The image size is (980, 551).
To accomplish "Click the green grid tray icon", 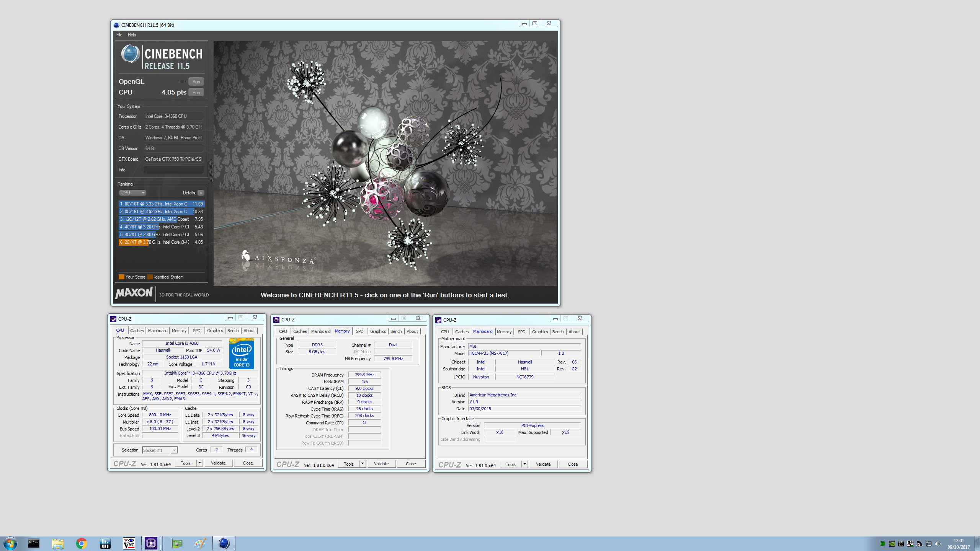I will [882, 544].
